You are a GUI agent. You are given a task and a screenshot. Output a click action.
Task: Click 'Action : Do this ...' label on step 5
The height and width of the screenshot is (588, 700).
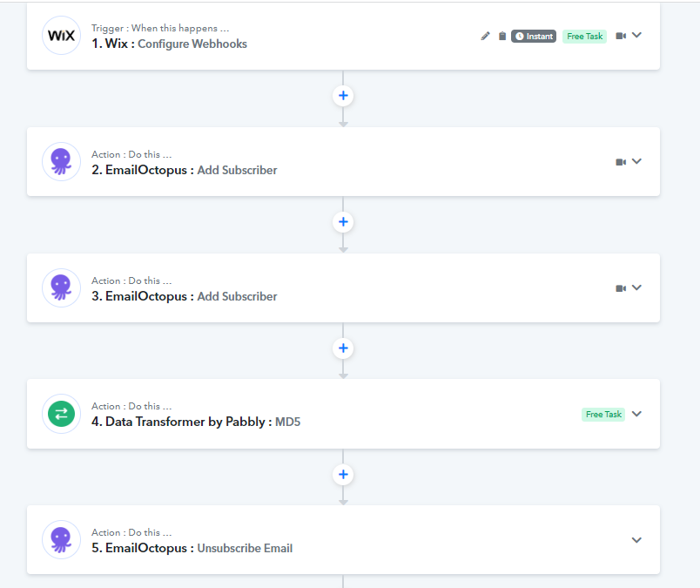pyautogui.click(x=131, y=532)
